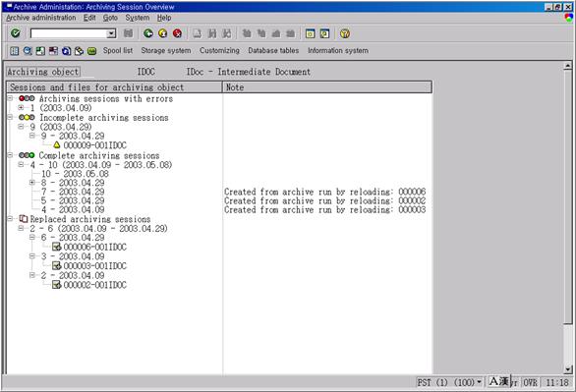The height and width of the screenshot is (392, 576).
Task: Click the green checkmark Enter icon
Action: click(16, 33)
